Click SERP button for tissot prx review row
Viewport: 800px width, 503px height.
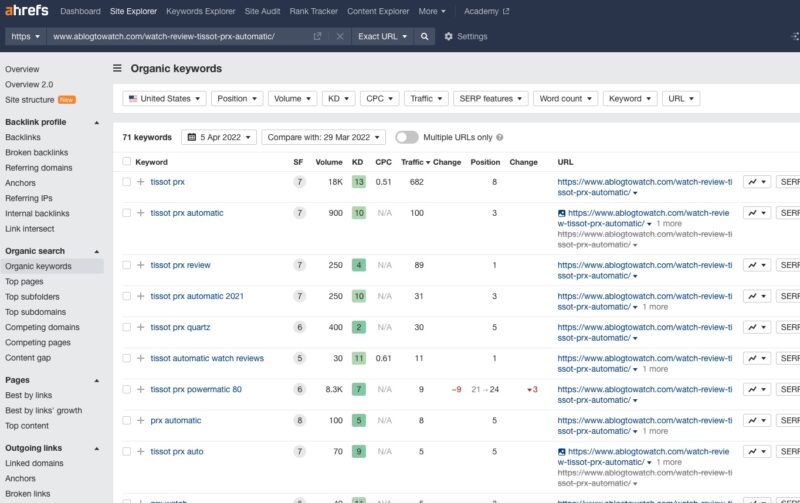pos(788,265)
